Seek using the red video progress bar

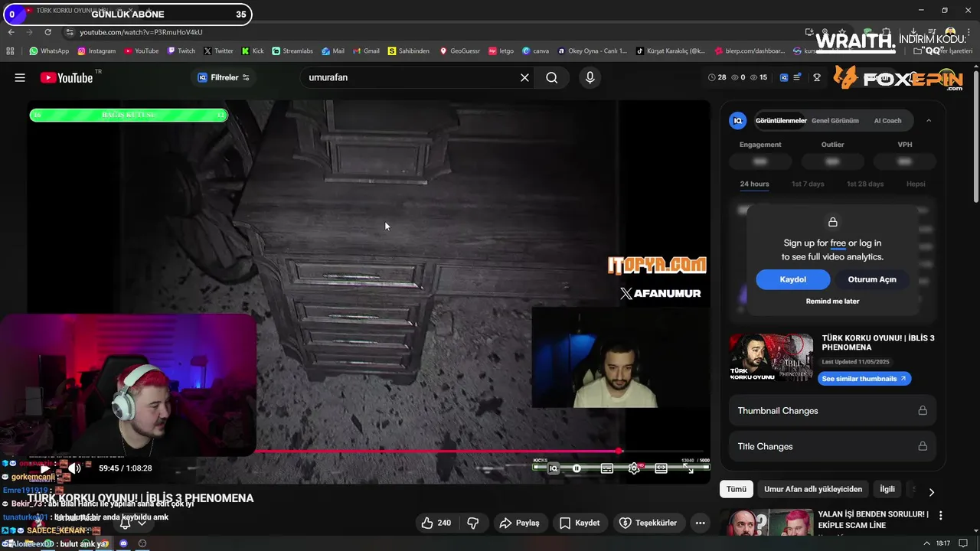pyautogui.click(x=436, y=451)
